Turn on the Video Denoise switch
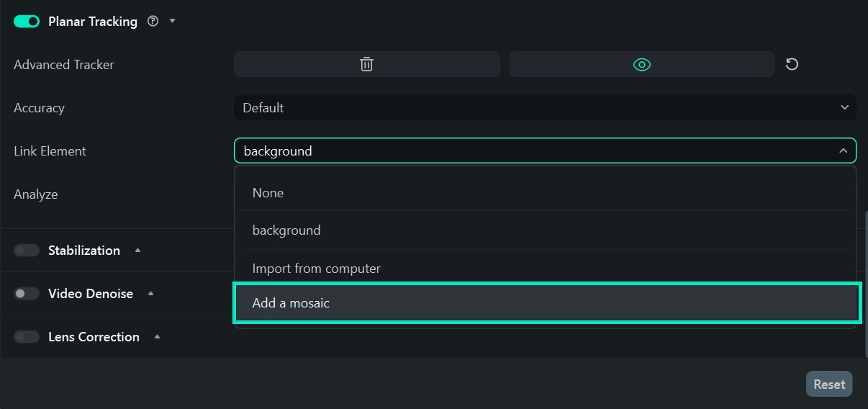This screenshot has height=409, width=868. pyautogui.click(x=27, y=293)
